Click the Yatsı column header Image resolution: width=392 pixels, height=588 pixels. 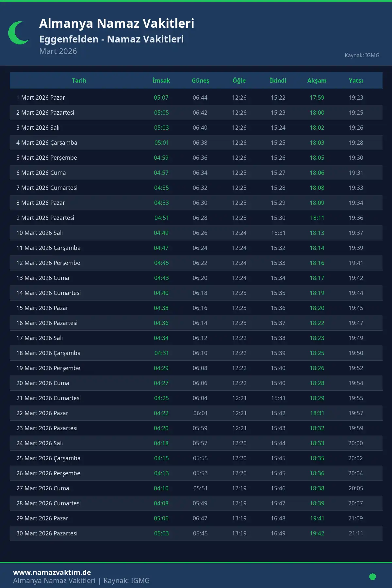point(356,80)
